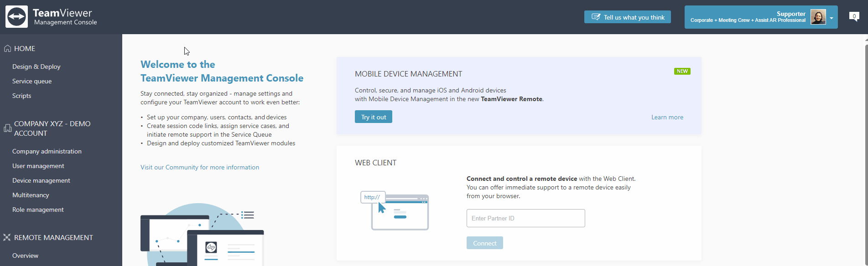Click 'Connect and control a remote device' text
Image resolution: width=868 pixels, height=266 pixels.
522,179
